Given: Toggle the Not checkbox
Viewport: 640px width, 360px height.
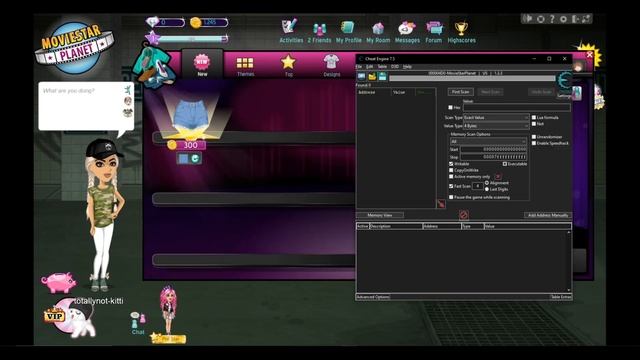Looking at the screenshot, I should 534,124.
